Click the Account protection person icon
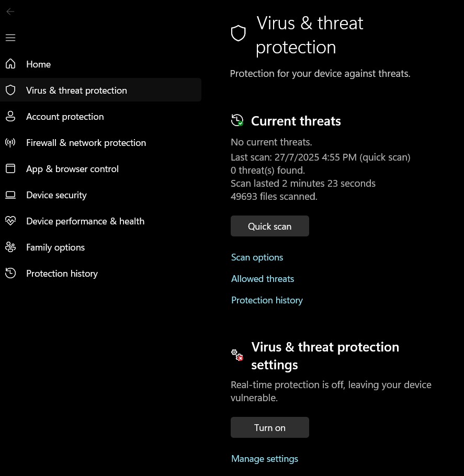The width and height of the screenshot is (464, 476). click(10, 116)
